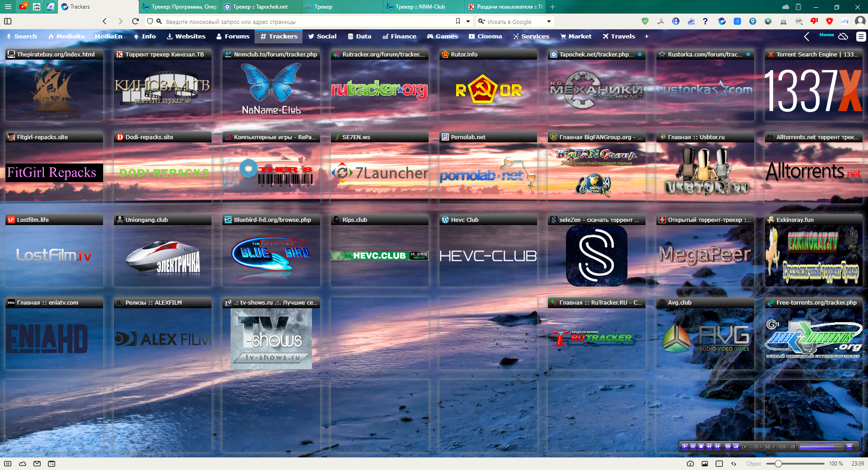Open the IP lookup extension icon

click(799, 21)
